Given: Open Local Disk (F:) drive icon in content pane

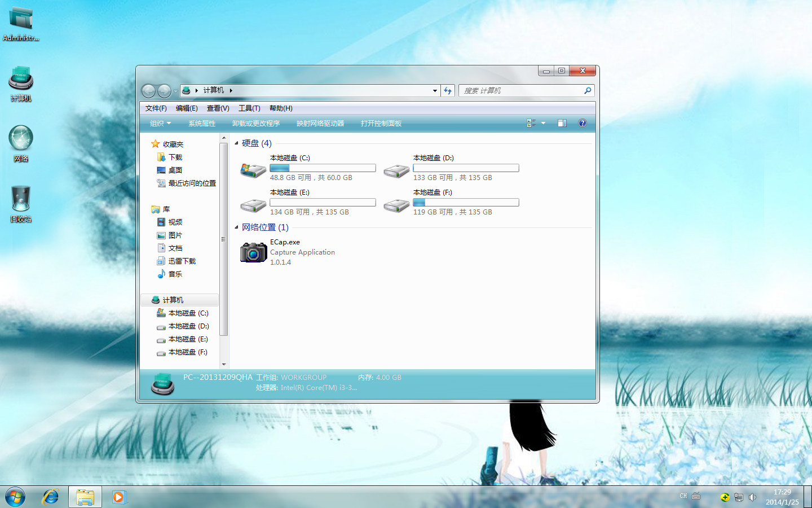Looking at the screenshot, I should click(396, 205).
